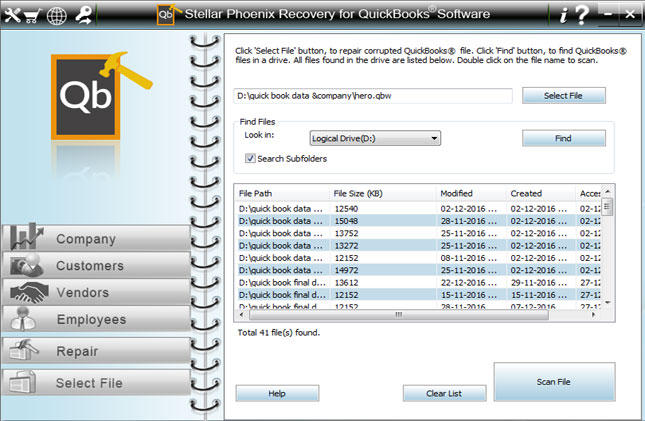The width and height of the screenshot is (645, 421).
Task: Minimize the application window
Action: coord(608,14)
